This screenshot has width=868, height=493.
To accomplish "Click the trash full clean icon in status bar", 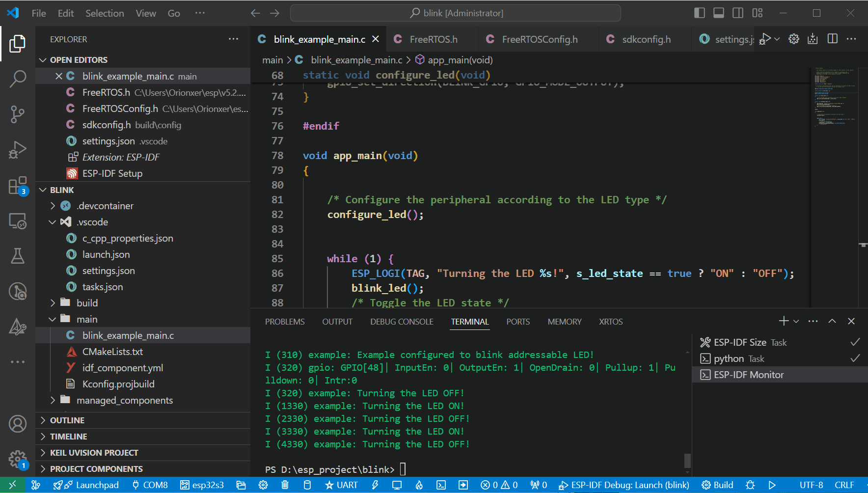I will [x=285, y=485].
